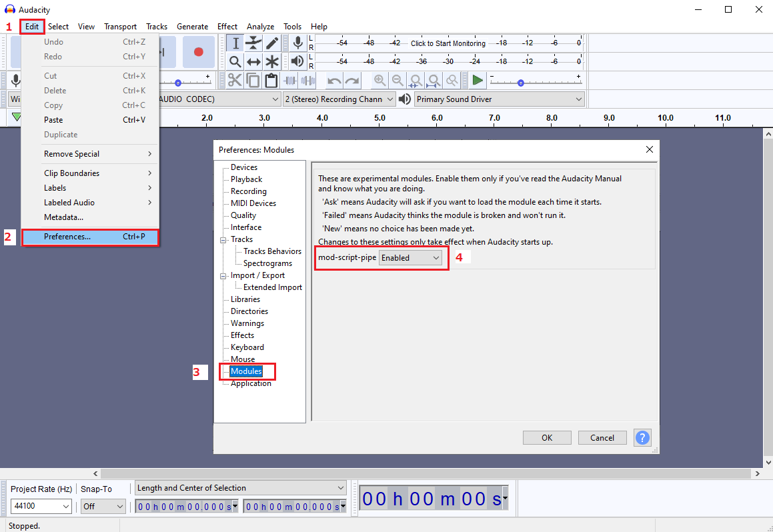Viewport: 773px width, 532px height.
Task: Click the horizontal scrollbar right arrow
Action: 757,473
